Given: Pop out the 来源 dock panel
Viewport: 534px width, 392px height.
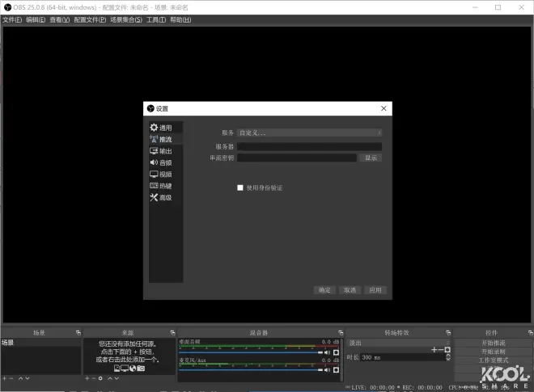Looking at the screenshot, I should click(x=172, y=332).
